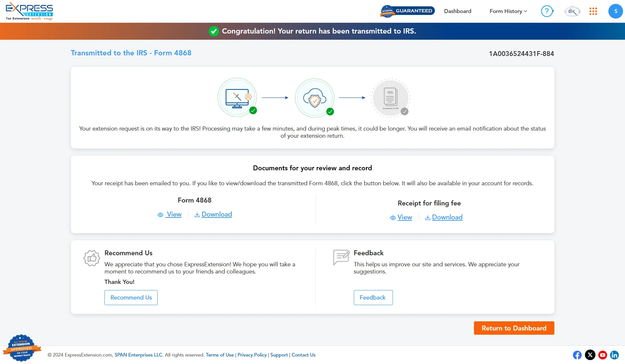625x364 pixels.
Task: Click the help question mark icon
Action: click(x=548, y=11)
